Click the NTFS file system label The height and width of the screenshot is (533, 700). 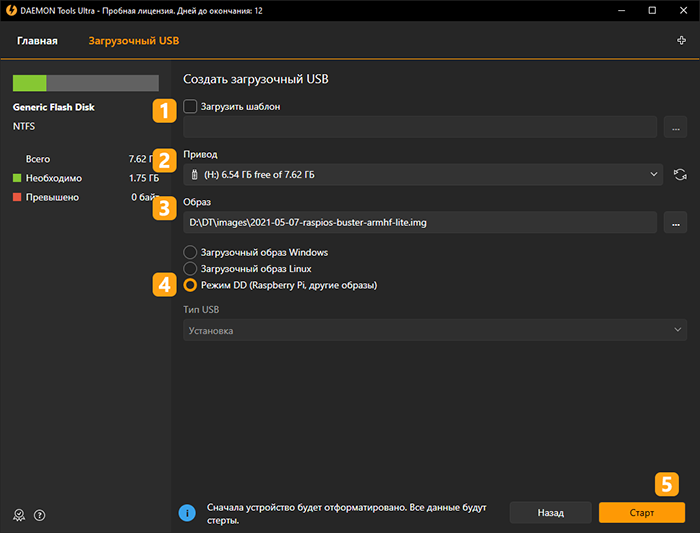pos(24,126)
